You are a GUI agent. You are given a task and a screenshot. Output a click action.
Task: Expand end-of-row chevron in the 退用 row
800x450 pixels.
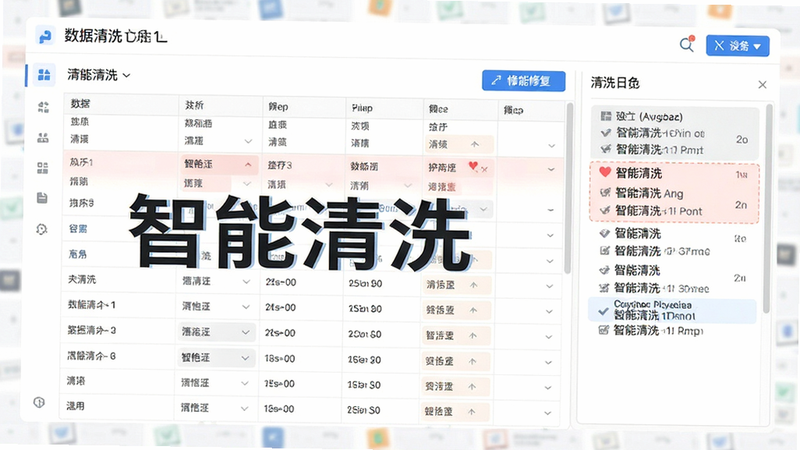coord(548,413)
